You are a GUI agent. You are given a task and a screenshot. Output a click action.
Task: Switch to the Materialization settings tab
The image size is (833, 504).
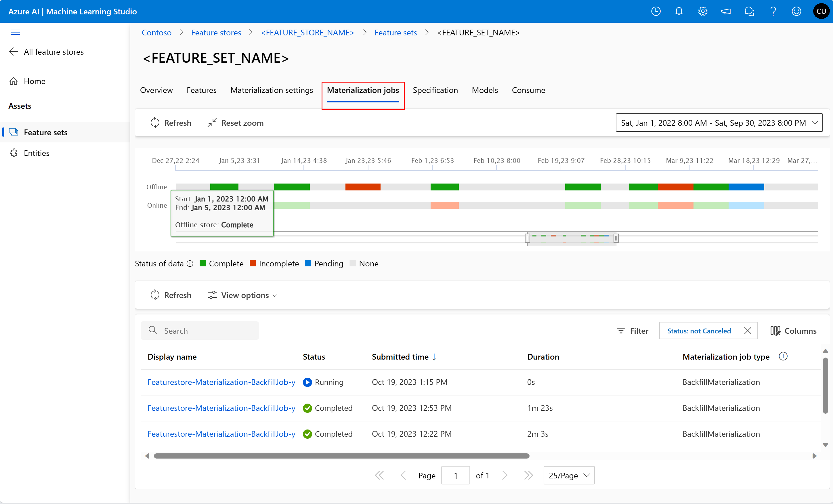point(272,90)
